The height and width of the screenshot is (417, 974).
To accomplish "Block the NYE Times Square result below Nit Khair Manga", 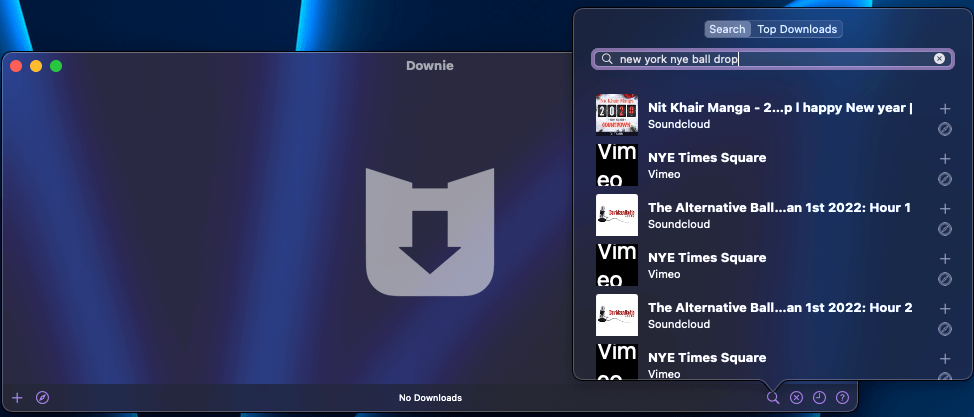I will pos(945,180).
